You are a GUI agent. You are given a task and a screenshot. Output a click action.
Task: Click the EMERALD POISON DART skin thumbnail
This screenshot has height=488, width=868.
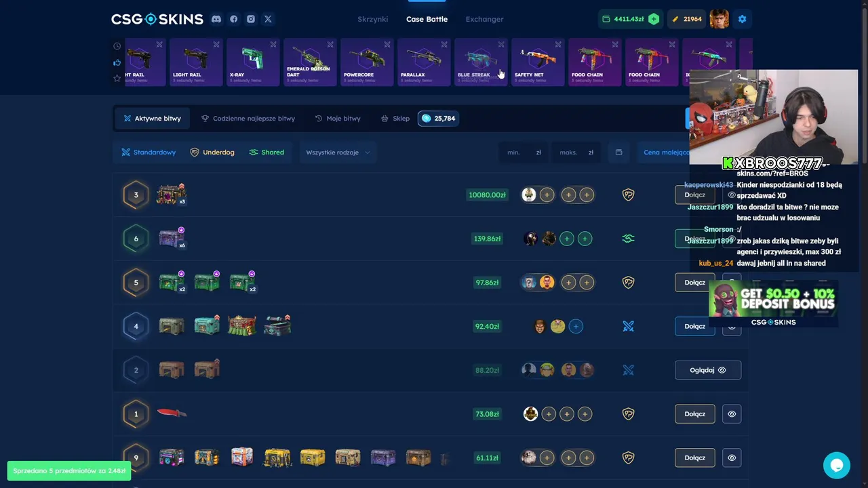(310, 62)
